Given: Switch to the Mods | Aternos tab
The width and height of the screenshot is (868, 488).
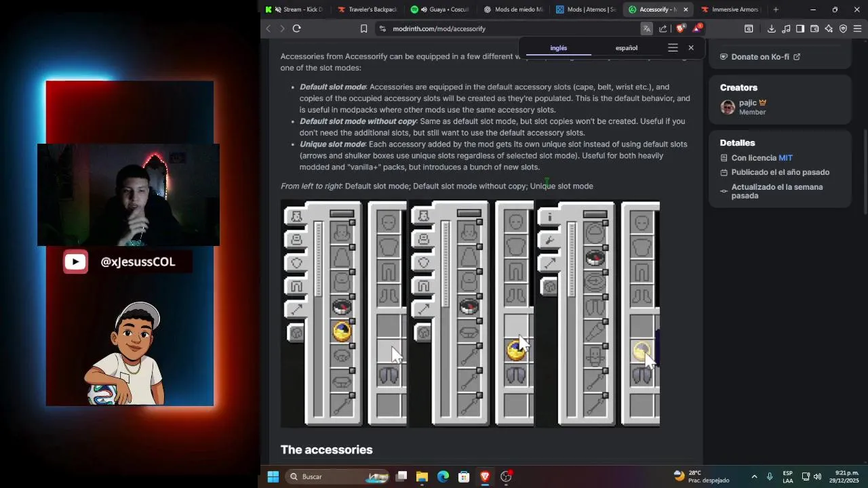Looking at the screenshot, I should [x=587, y=9].
